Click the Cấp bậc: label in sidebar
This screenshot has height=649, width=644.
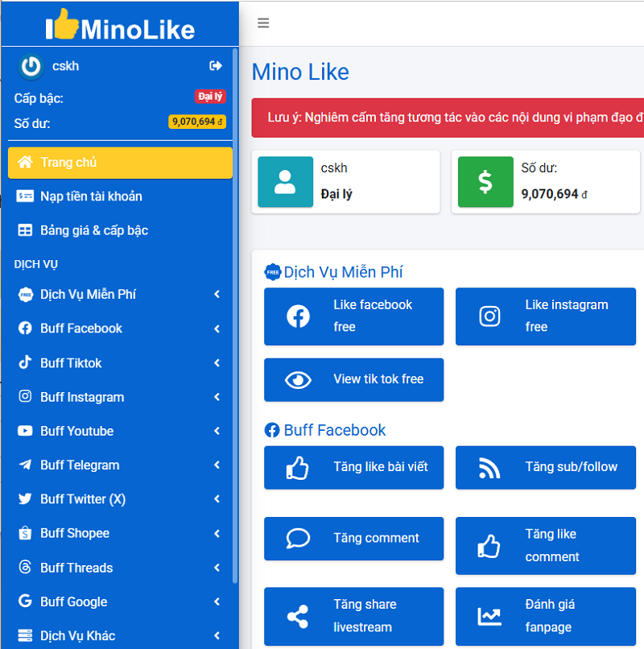click(39, 98)
